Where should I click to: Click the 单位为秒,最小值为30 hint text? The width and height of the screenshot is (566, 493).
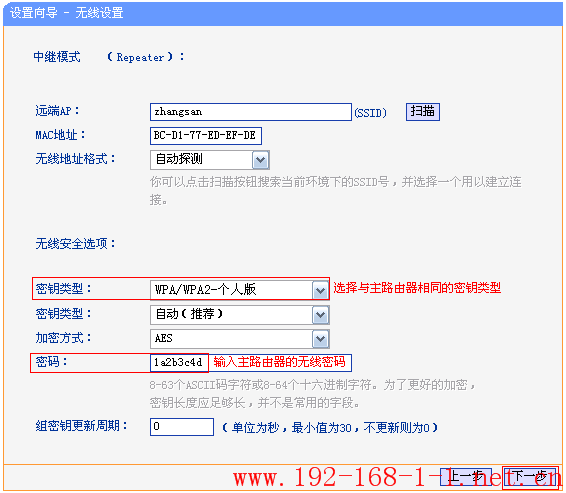coord(330,428)
